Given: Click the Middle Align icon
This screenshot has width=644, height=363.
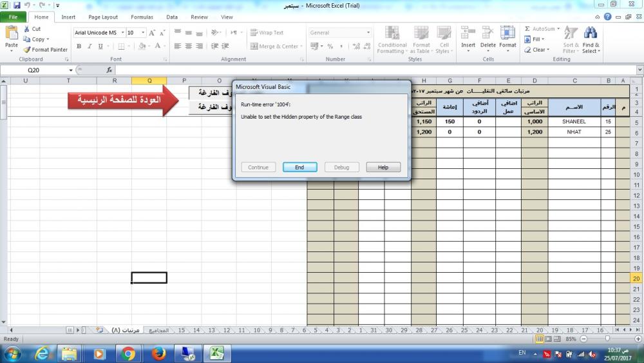Looking at the screenshot, I should pyautogui.click(x=189, y=32).
